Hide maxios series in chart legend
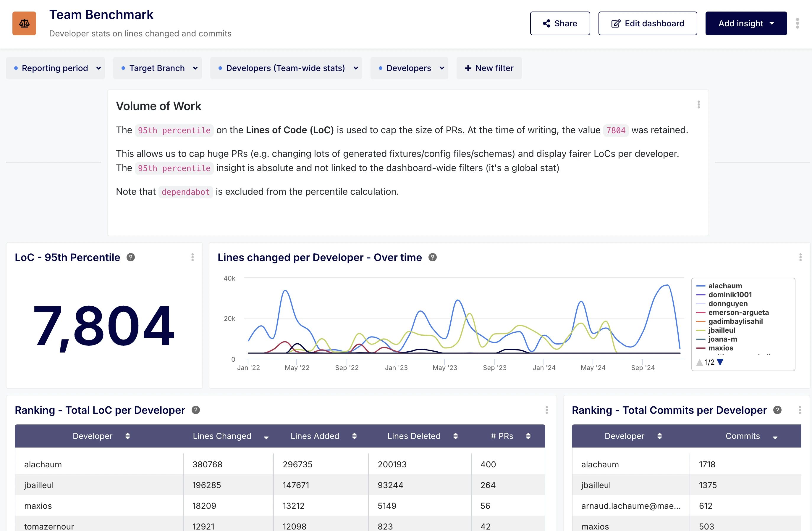The image size is (812, 531). 720,347
